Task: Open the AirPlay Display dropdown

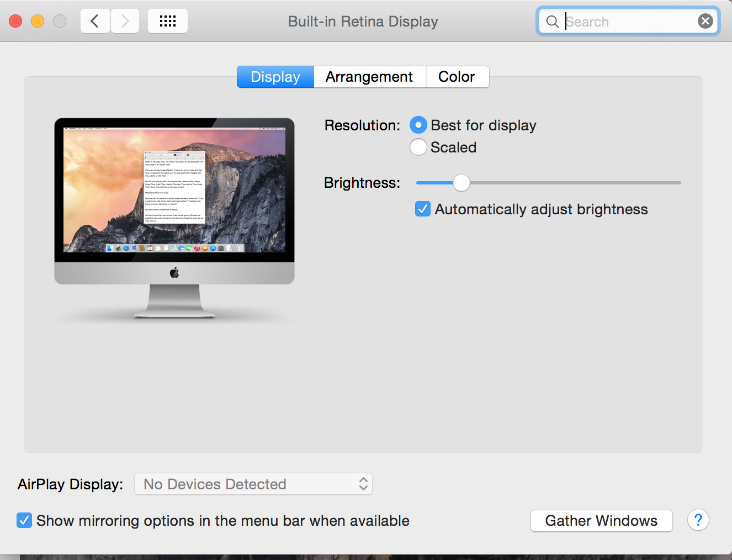Action: coord(253,484)
